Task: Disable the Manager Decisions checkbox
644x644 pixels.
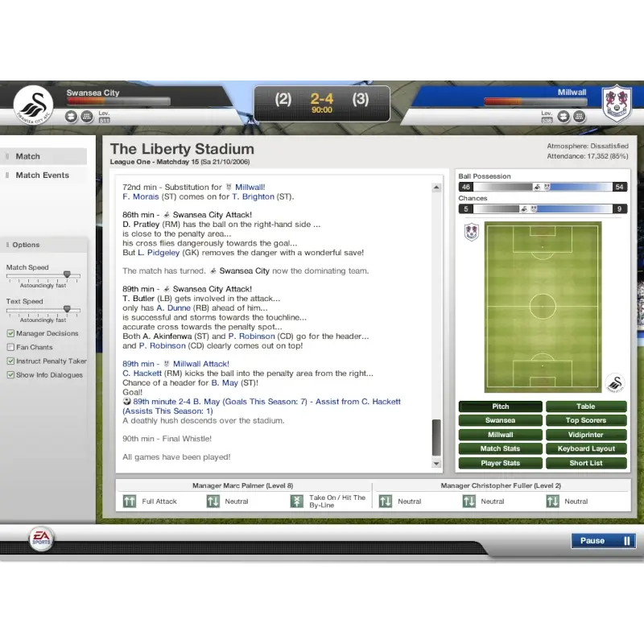Action: pyautogui.click(x=10, y=333)
